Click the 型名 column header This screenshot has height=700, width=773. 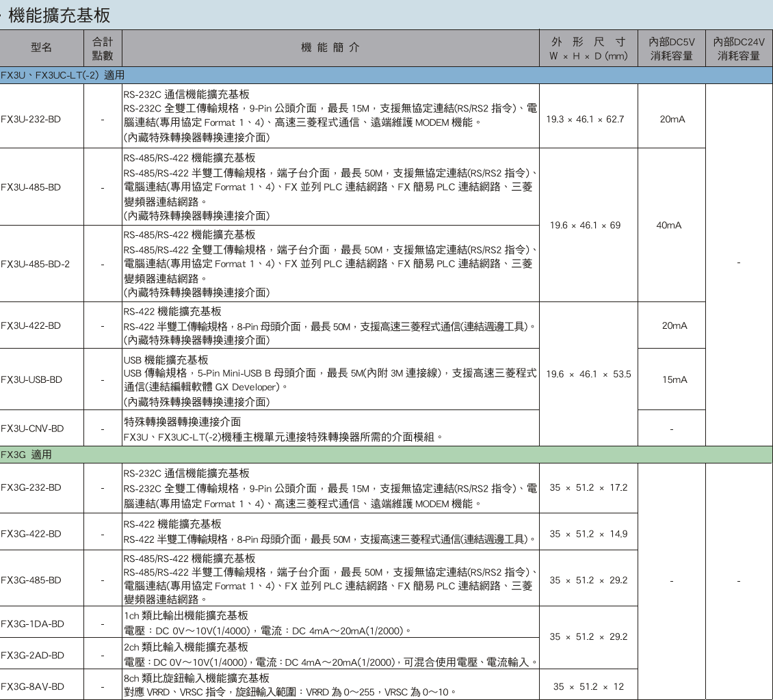[x=41, y=48]
